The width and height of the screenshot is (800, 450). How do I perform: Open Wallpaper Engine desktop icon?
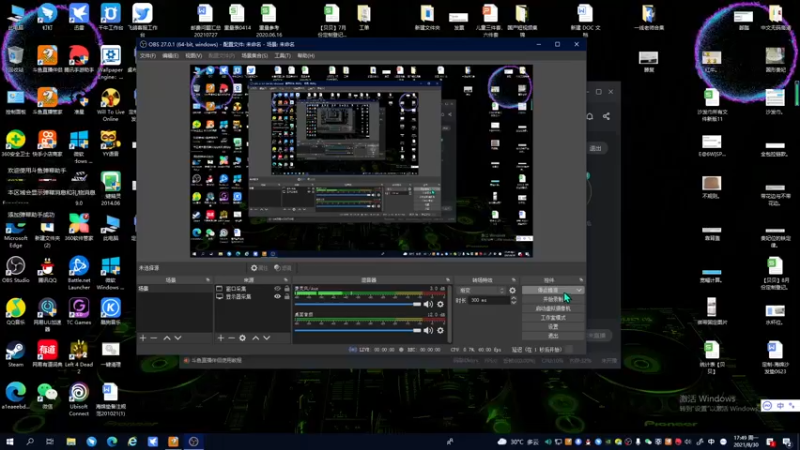point(110,62)
